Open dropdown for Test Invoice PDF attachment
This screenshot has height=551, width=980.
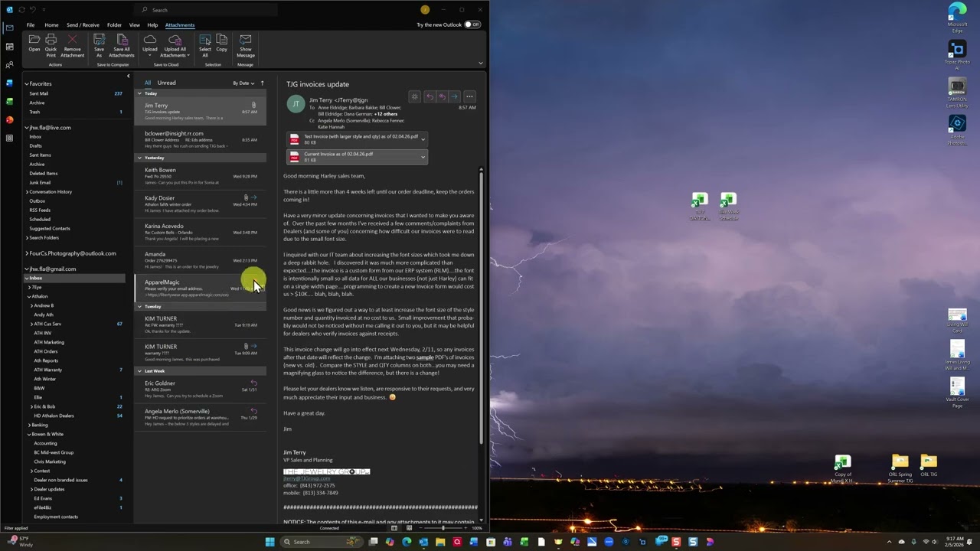pyautogui.click(x=423, y=139)
